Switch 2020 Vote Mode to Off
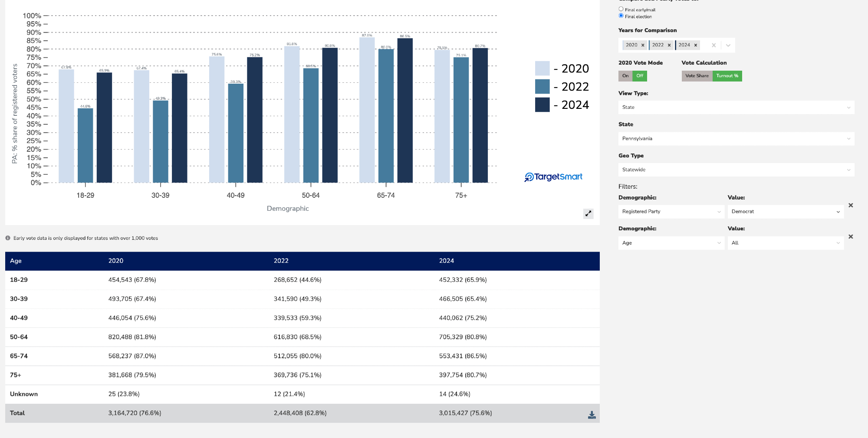 [x=640, y=76]
